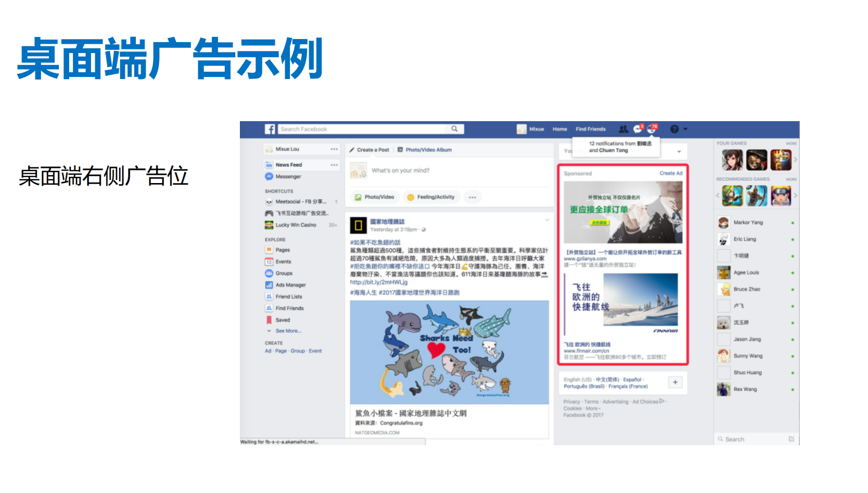This screenshot has width=868, height=493.
Task: Open the help question mark icon
Action: click(674, 129)
